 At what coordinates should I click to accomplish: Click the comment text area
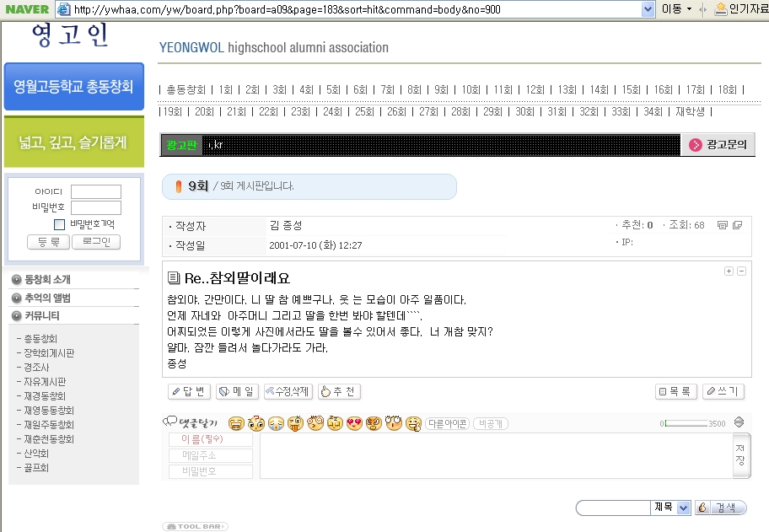pos(497,455)
